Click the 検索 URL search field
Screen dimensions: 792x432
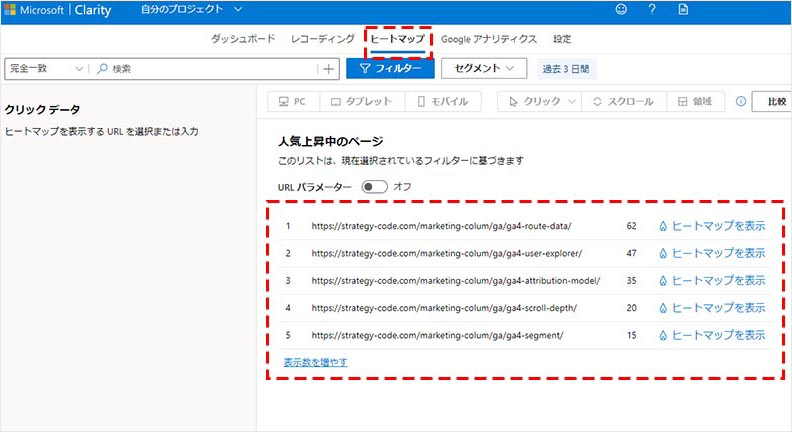click(210, 69)
